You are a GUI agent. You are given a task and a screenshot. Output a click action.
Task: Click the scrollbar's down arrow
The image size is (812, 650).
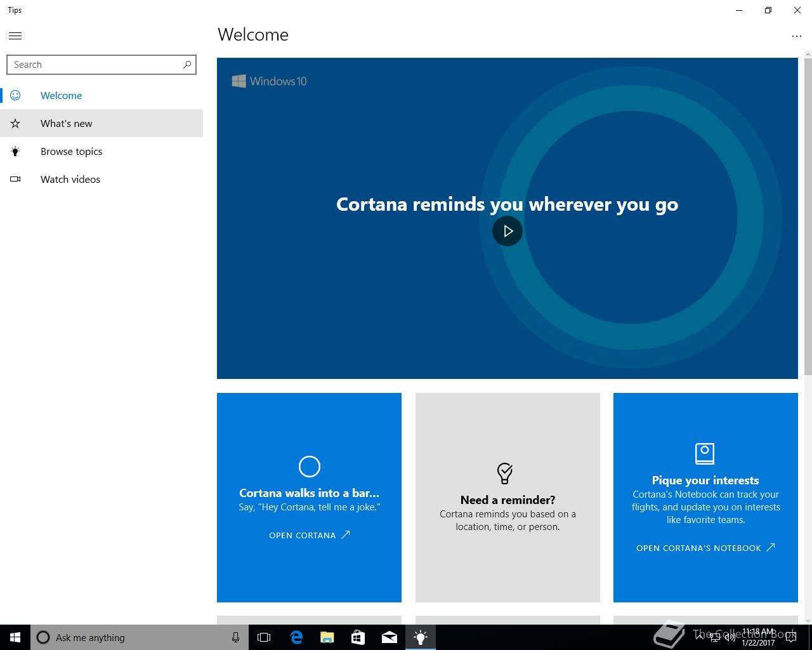(808, 620)
